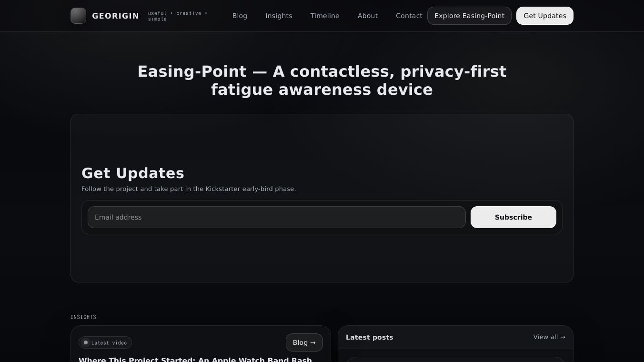Screen dimensions: 644x362
Task: Visit the About page from the header
Action: point(368,16)
